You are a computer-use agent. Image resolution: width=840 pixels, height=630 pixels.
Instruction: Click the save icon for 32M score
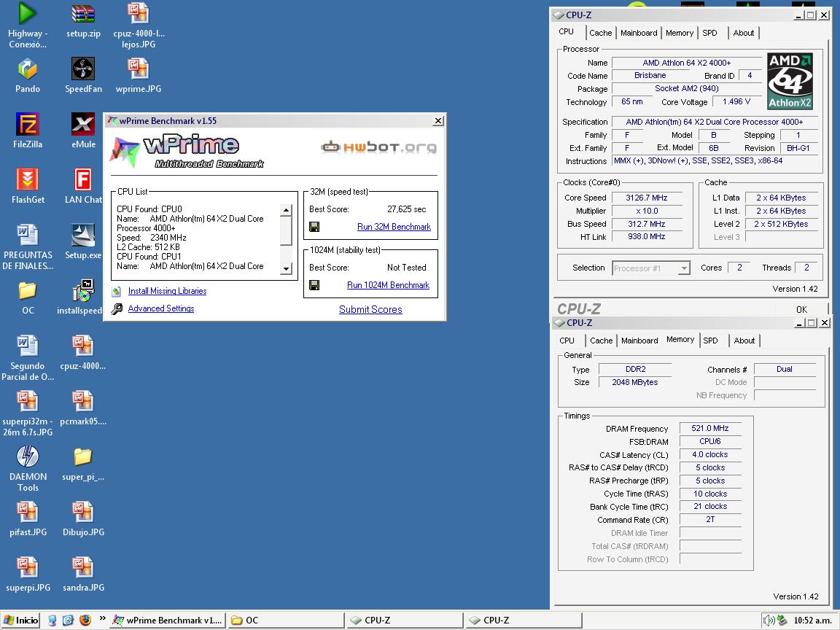[314, 227]
